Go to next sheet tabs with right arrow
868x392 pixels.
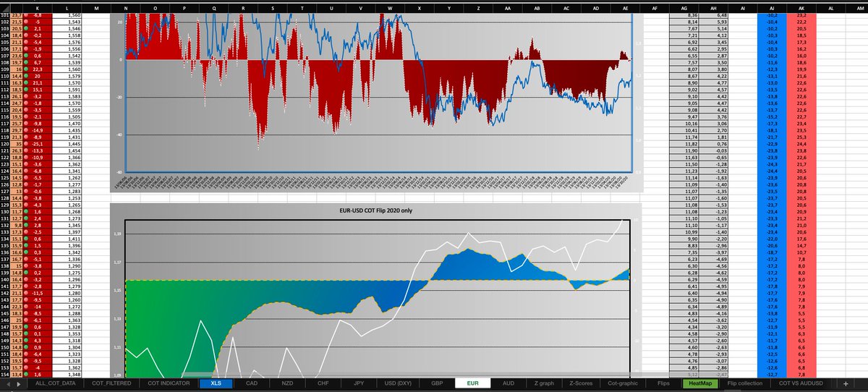[20, 384]
